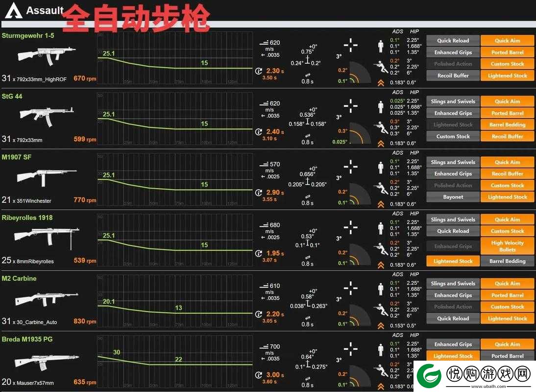Click the 539 rpm fire rate value
The width and height of the screenshot is (536, 392).
(x=85, y=260)
